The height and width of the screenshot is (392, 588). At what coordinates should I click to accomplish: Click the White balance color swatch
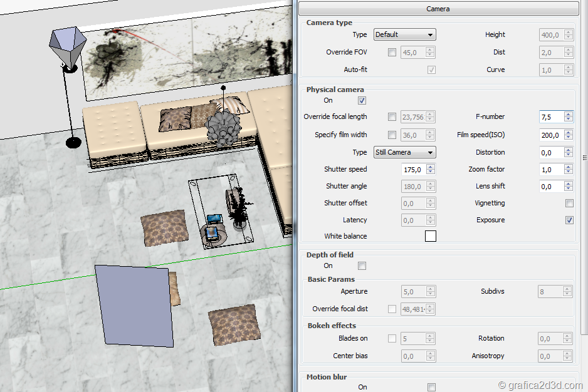pyautogui.click(x=431, y=236)
